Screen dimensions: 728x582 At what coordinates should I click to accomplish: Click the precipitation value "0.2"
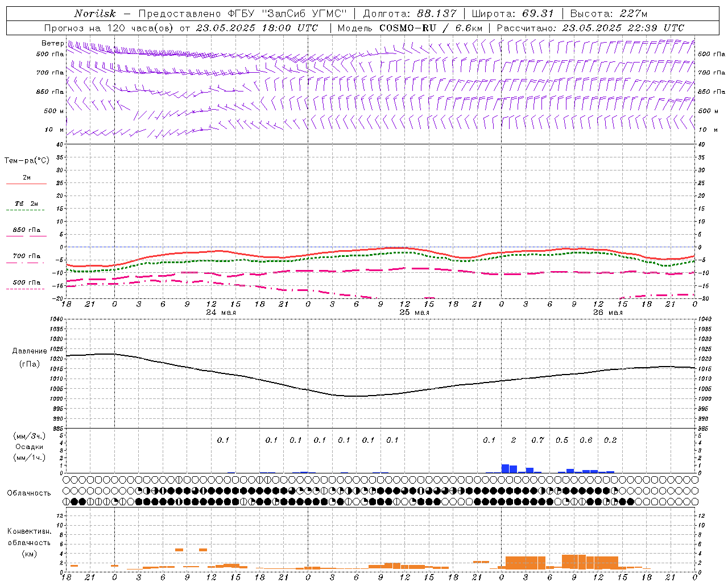click(610, 440)
